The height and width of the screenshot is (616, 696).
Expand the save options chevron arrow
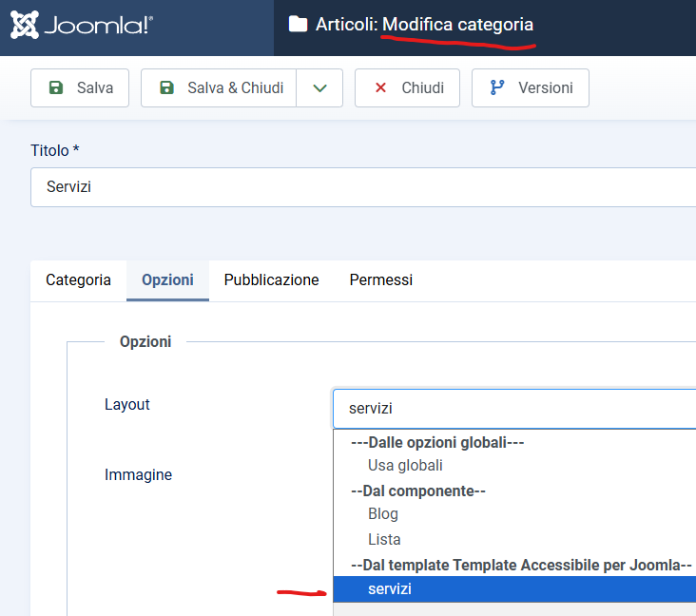[x=319, y=87]
